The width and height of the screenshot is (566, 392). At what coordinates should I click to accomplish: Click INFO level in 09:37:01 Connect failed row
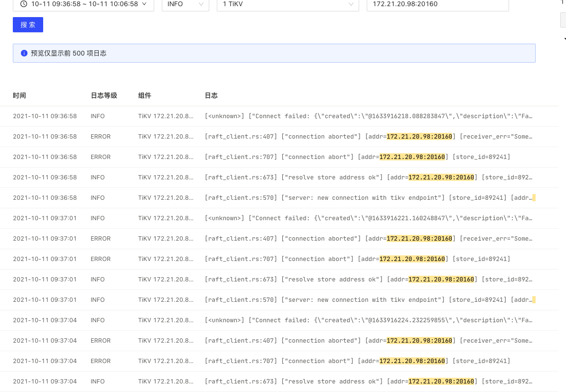pyautogui.click(x=98, y=218)
